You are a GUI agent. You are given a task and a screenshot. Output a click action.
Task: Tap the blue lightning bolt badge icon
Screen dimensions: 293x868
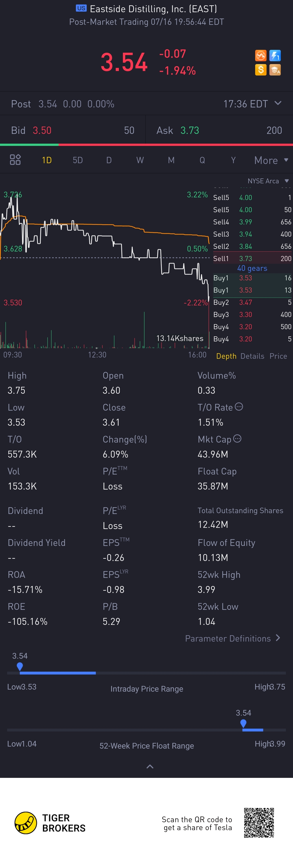pos(275,56)
